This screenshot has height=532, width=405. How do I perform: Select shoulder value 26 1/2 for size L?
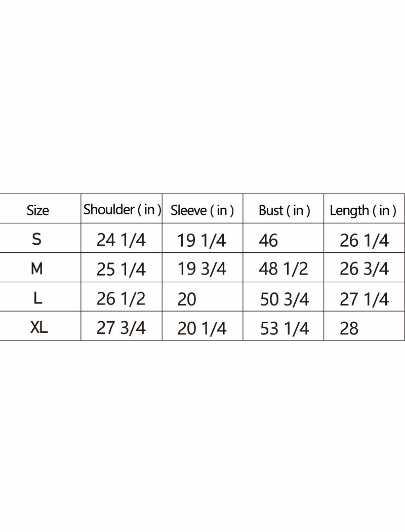click(x=121, y=298)
